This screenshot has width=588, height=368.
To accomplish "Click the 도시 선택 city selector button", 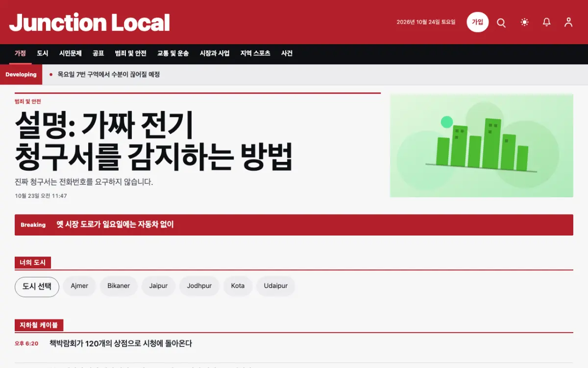I will (37, 287).
